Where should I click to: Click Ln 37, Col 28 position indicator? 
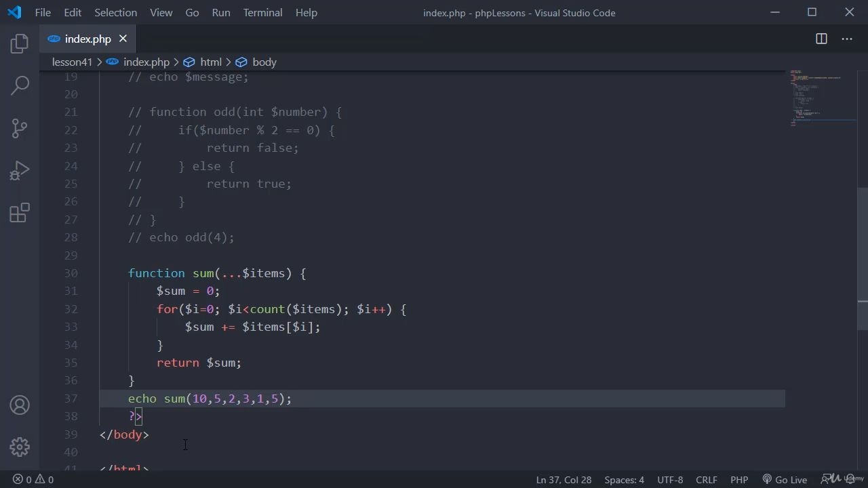coord(564,479)
